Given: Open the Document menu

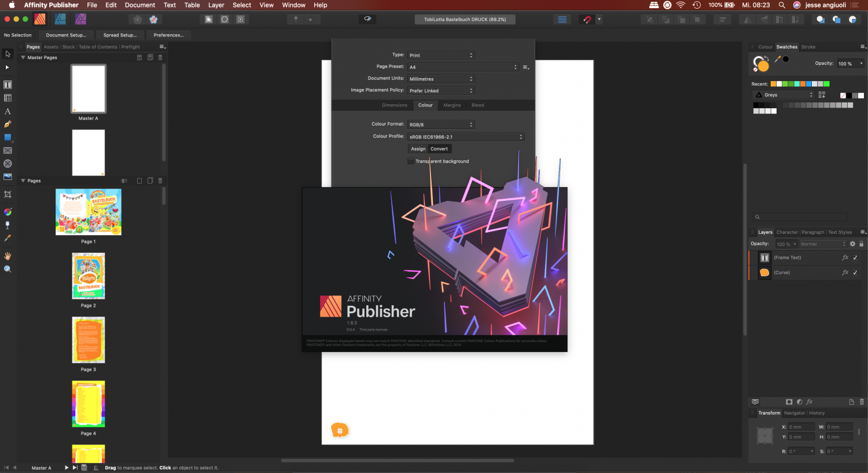Looking at the screenshot, I should [140, 5].
